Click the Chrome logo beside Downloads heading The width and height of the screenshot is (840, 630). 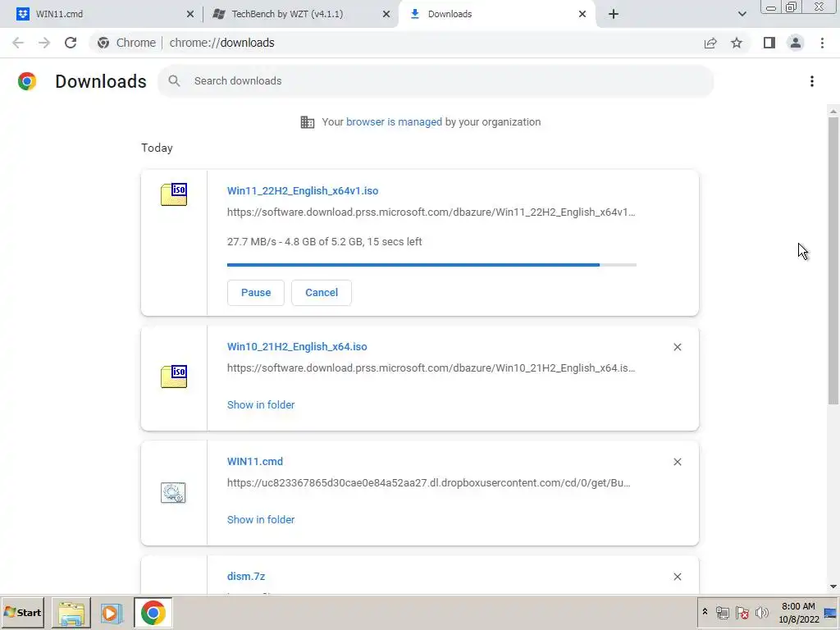27,81
